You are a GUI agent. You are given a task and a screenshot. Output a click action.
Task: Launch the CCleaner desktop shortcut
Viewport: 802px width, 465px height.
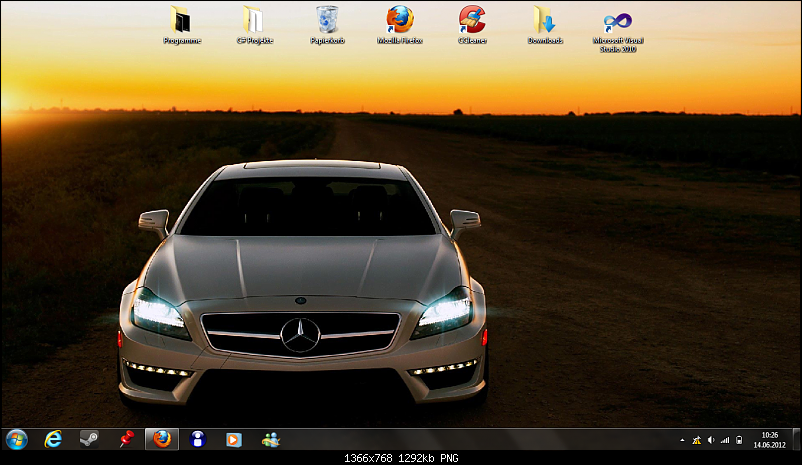coord(472,25)
